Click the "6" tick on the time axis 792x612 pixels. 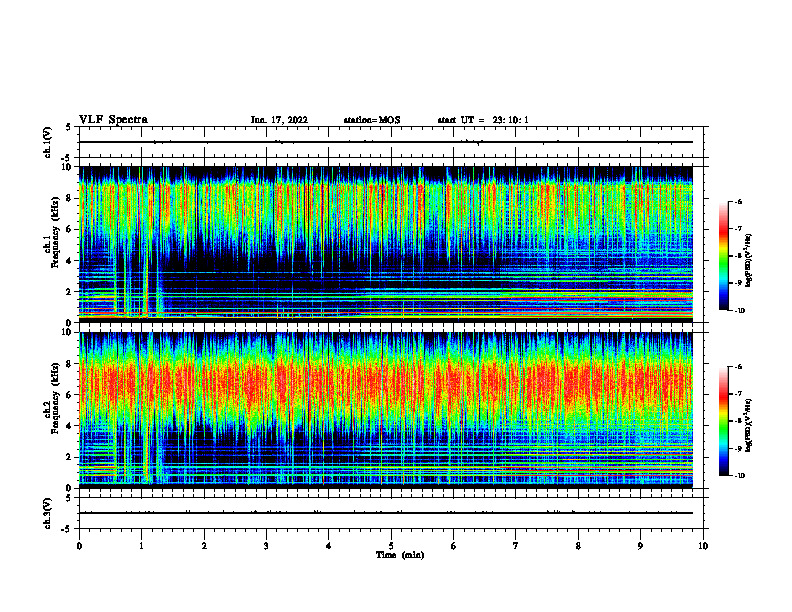point(453,546)
